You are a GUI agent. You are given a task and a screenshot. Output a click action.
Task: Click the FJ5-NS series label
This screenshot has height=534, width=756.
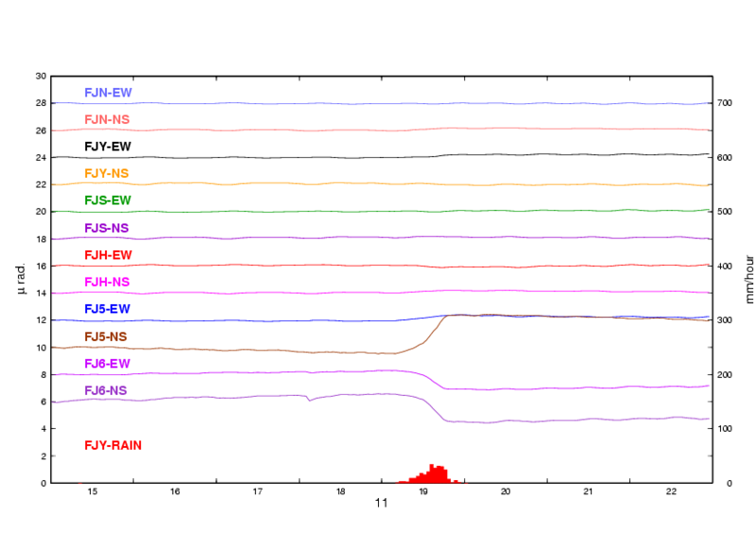(106, 336)
